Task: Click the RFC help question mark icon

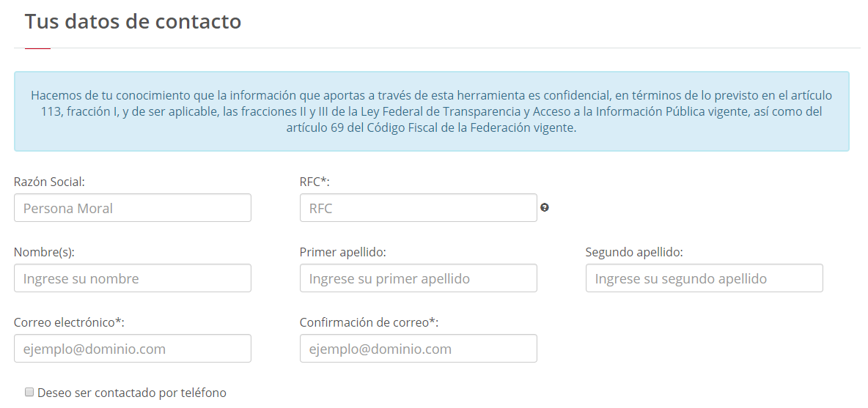Action: point(545,207)
